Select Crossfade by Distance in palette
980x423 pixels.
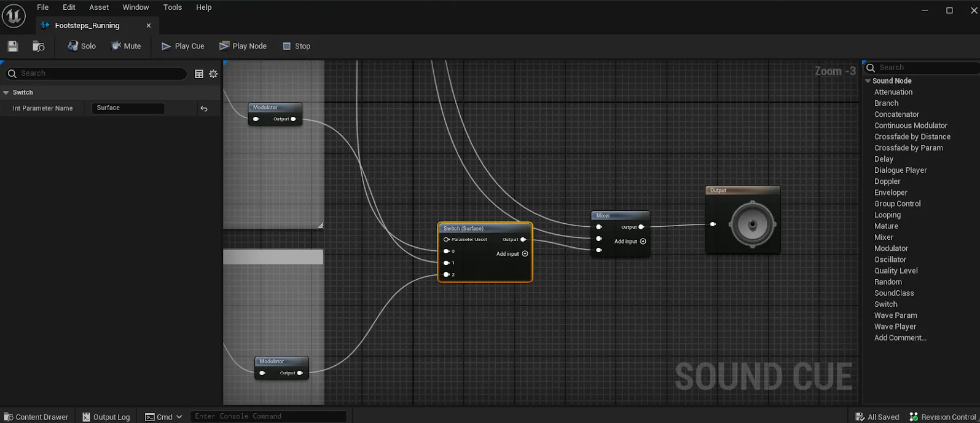coord(912,137)
